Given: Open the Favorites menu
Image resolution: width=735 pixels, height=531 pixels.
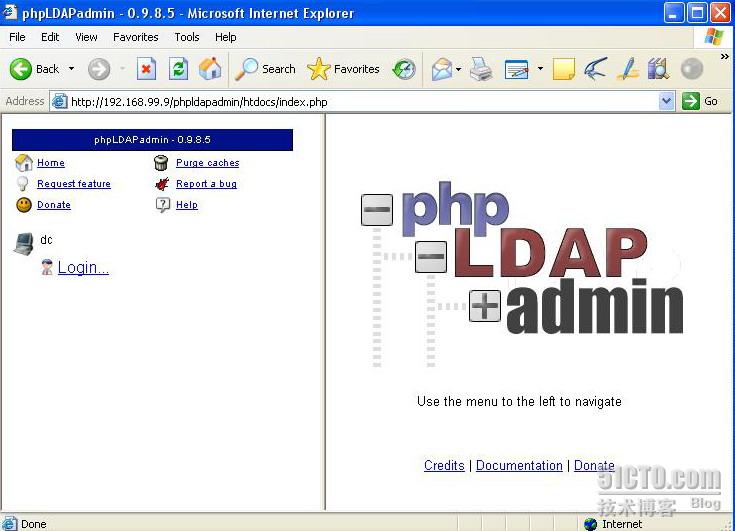Looking at the screenshot, I should point(135,37).
